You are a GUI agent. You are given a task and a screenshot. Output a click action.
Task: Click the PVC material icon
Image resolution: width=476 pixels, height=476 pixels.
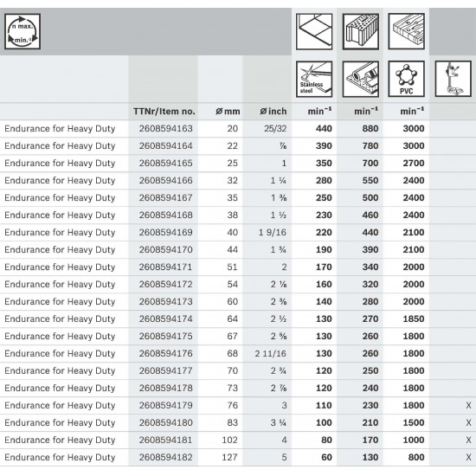[x=406, y=80]
